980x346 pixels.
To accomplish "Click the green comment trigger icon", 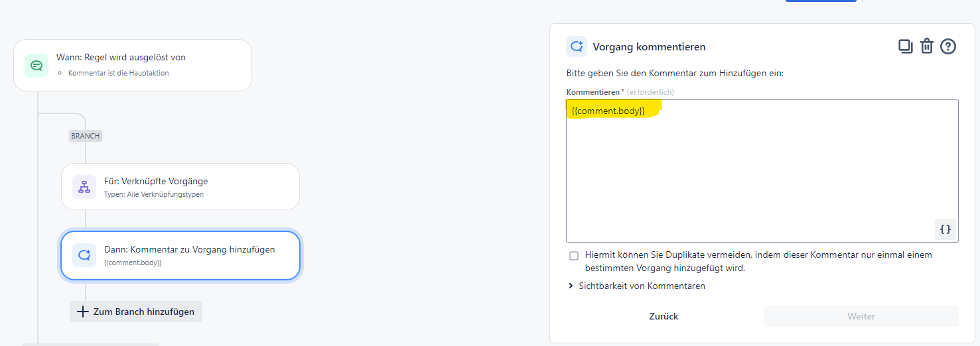I will click(36, 65).
